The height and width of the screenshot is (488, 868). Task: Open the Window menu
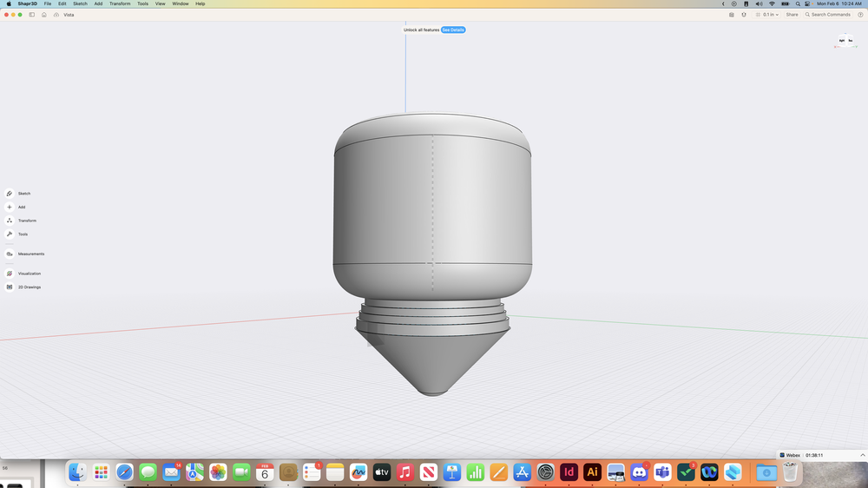(x=180, y=3)
